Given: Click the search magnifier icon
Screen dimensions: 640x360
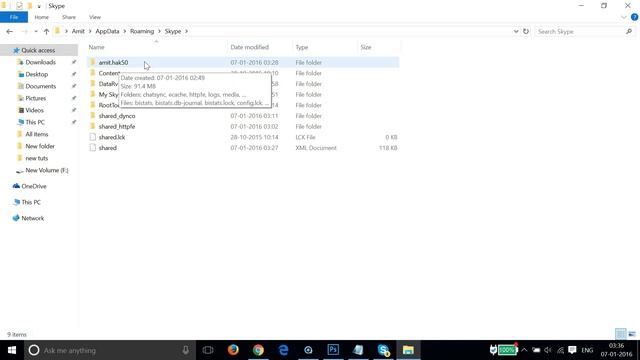Looking at the screenshot, I should click(x=629, y=31).
